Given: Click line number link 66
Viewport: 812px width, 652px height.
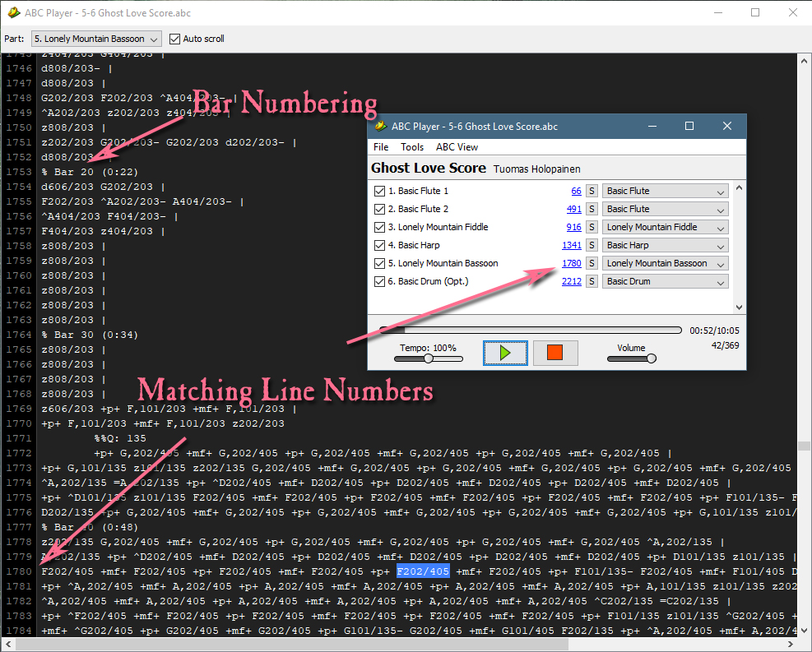Looking at the screenshot, I should 577,191.
